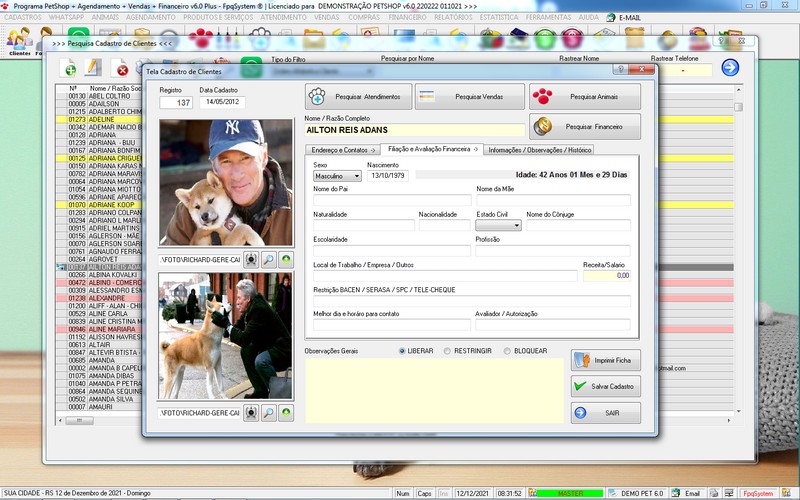Click Nascimento date field
Image resolution: width=800 pixels, height=500 pixels.
388,176
